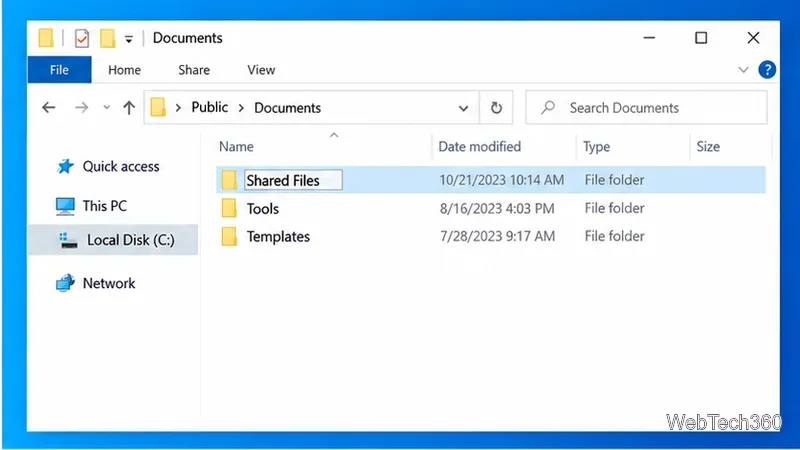Open the Customize Quick Access Toolbar dropdown
Viewport: 800px width, 450px height.
point(129,39)
